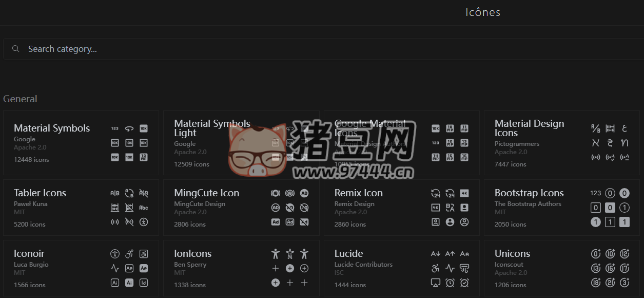
Task: Open the Material Design Icons collection
Action: (x=562, y=143)
